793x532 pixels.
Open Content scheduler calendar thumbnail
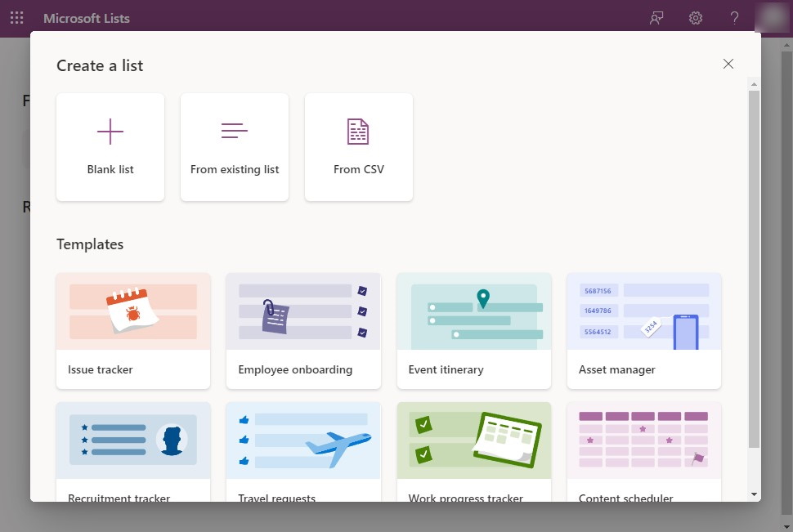coord(644,440)
